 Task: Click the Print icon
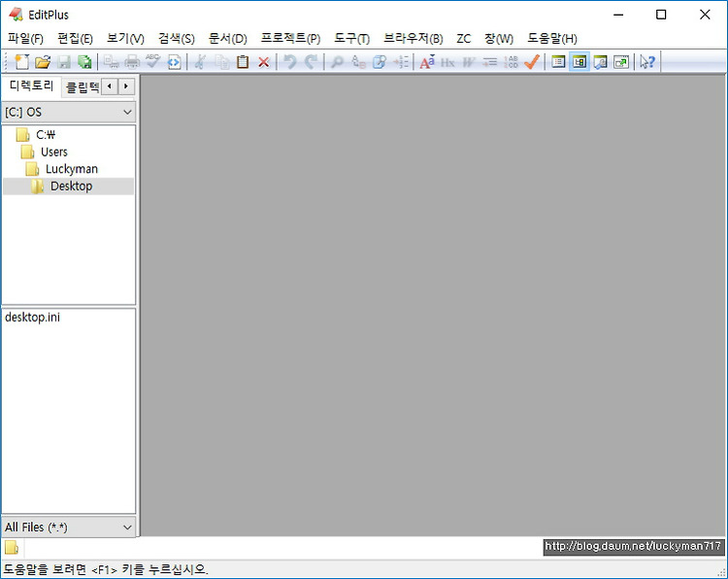pyautogui.click(x=132, y=62)
